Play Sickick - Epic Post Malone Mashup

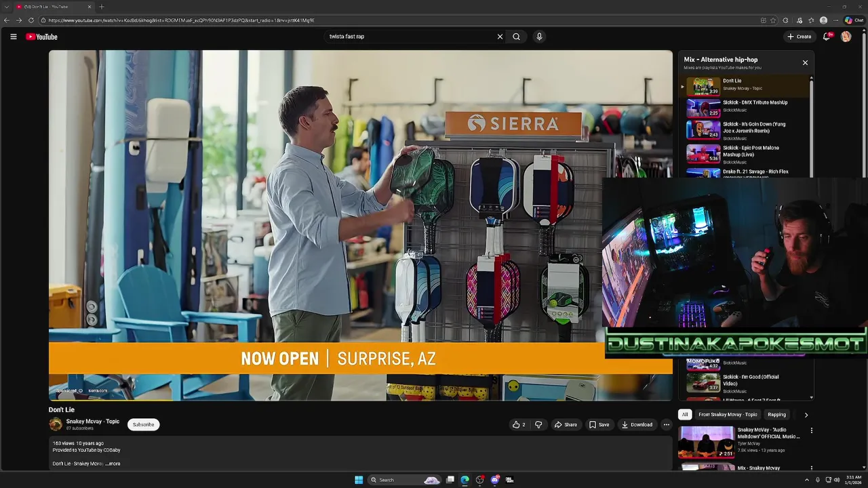coord(746,154)
